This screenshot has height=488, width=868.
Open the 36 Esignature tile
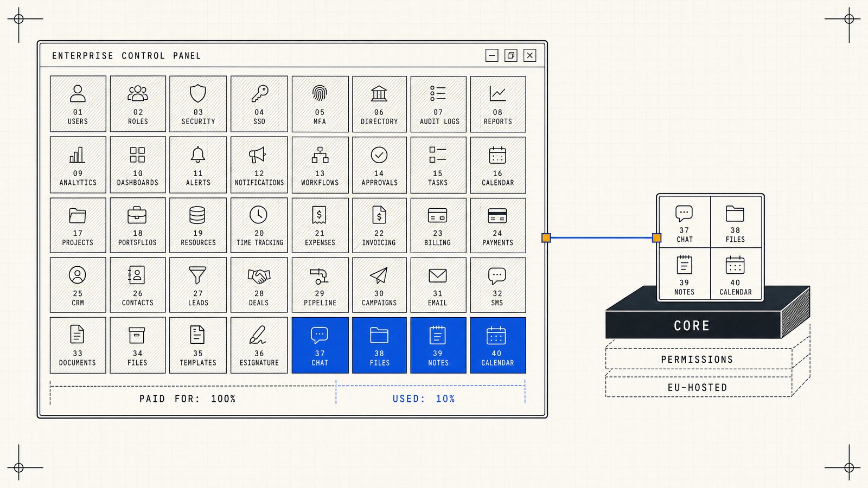pos(259,345)
